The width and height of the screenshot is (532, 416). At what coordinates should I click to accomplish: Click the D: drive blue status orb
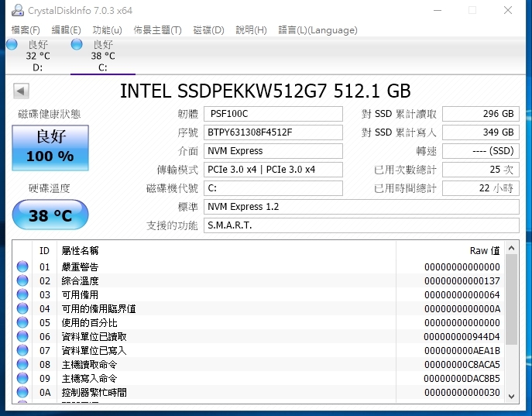coord(12,44)
